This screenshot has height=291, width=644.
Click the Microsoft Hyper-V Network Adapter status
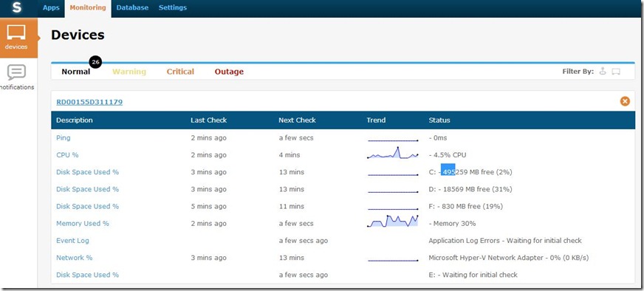509,258
